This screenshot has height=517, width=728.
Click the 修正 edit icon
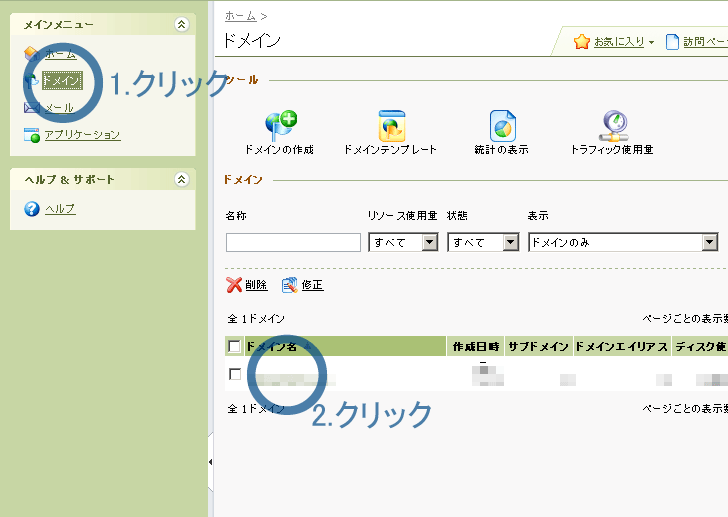(290, 285)
